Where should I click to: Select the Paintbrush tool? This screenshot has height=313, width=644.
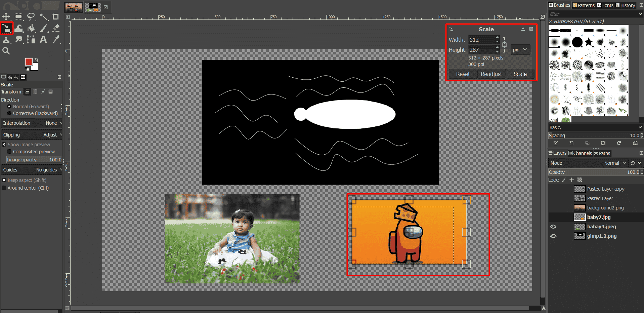[44, 28]
